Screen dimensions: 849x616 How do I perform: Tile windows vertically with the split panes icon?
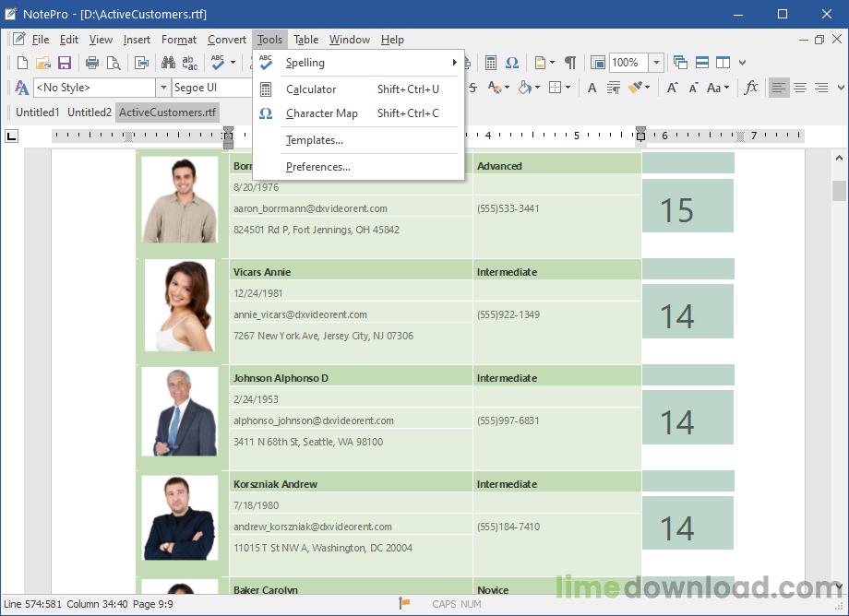click(x=723, y=63)
